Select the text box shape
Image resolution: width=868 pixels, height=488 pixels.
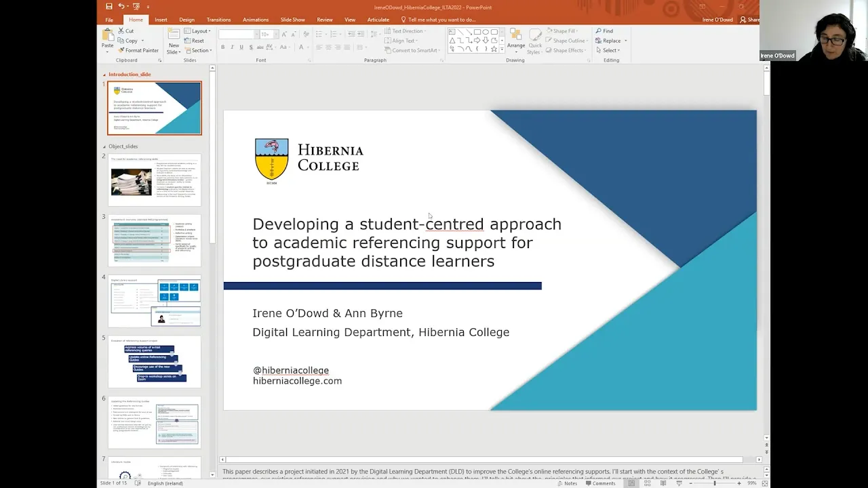click(452, 32)
